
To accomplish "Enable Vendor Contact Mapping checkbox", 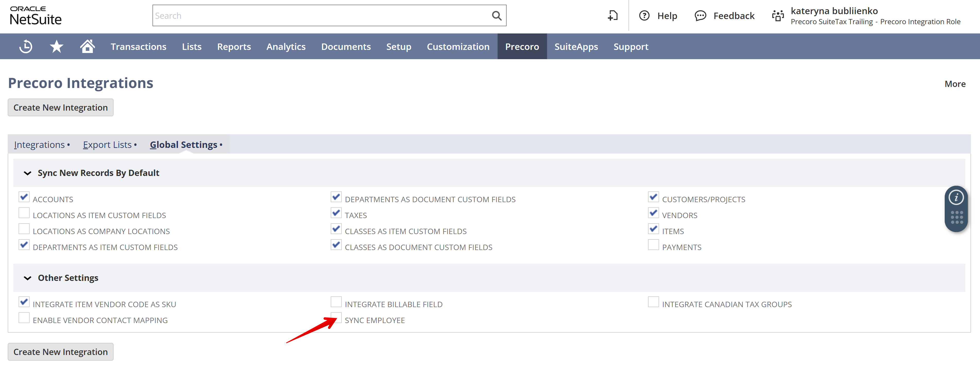I will point(24,318).
